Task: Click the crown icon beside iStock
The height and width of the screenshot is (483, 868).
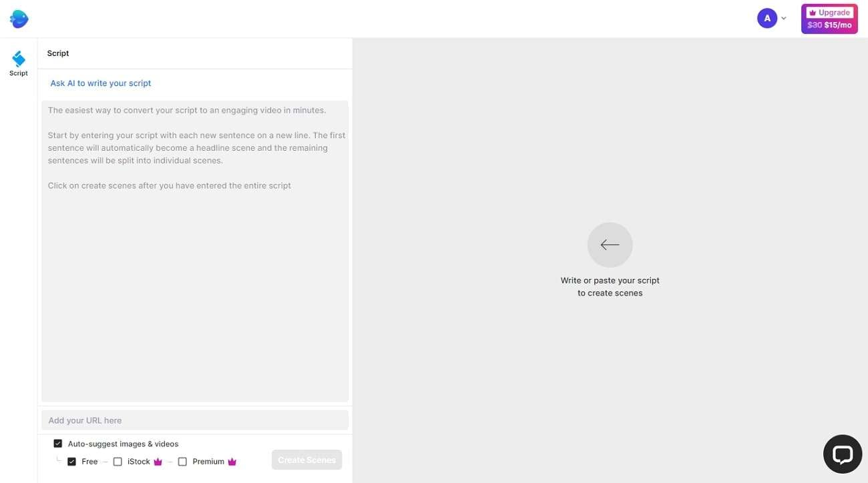Action: click(x=158, y=462)
